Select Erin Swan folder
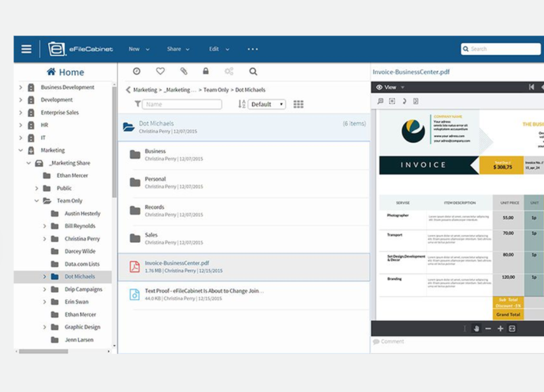 [x=77, y=302]
